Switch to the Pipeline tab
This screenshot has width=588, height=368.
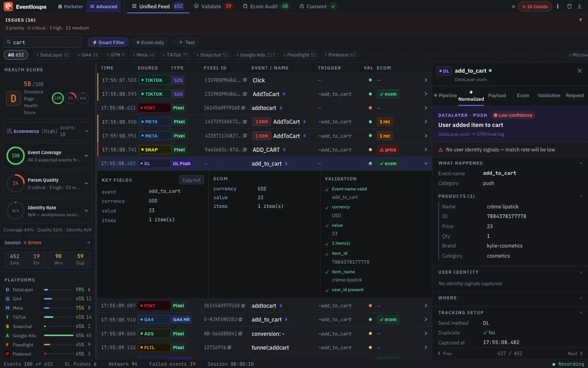pos(445,96)
